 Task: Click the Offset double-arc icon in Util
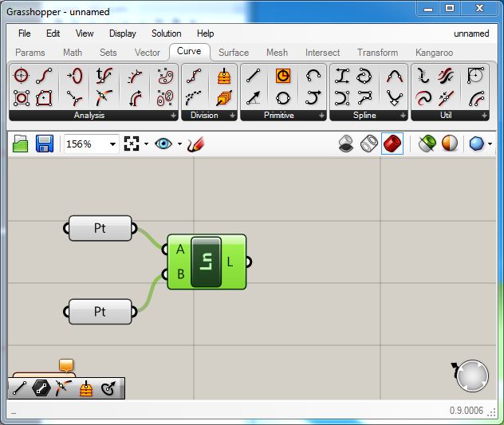pos(476,98)
